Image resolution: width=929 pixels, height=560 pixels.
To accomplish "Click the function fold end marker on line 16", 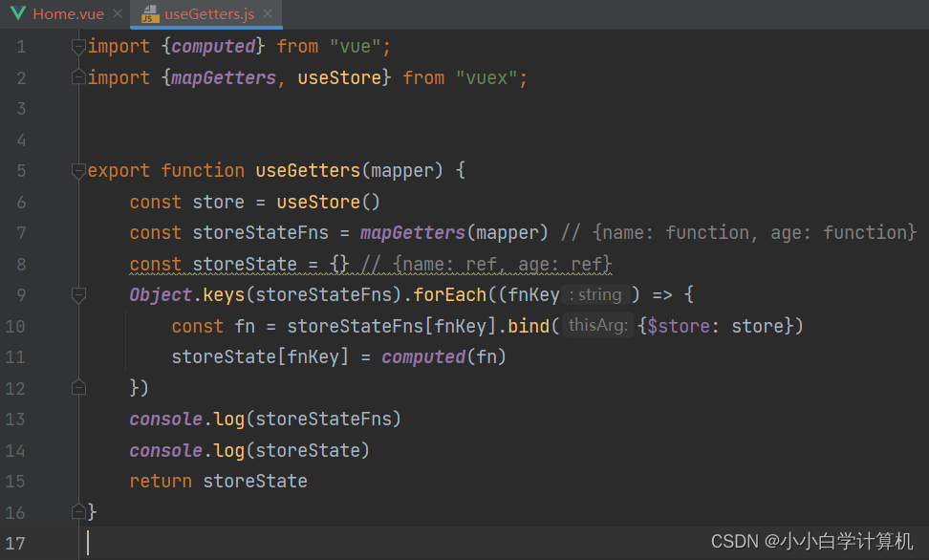I will (x=78, y=512).
